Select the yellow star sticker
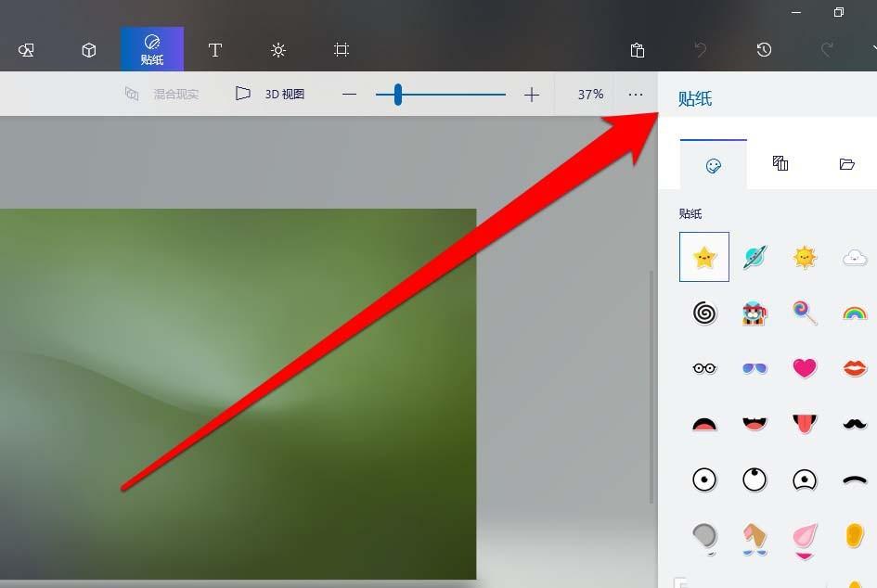877x588 pixels. pyautogui.click(x=704, y=257)
